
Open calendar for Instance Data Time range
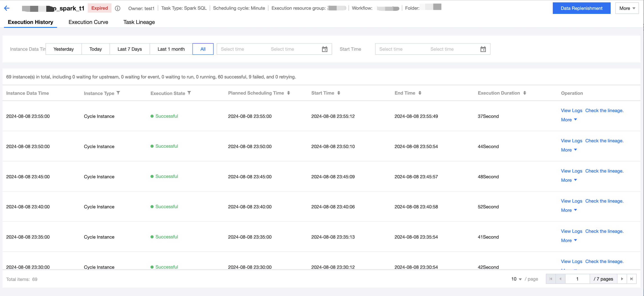pyautogui.click(x=324, y=49)
